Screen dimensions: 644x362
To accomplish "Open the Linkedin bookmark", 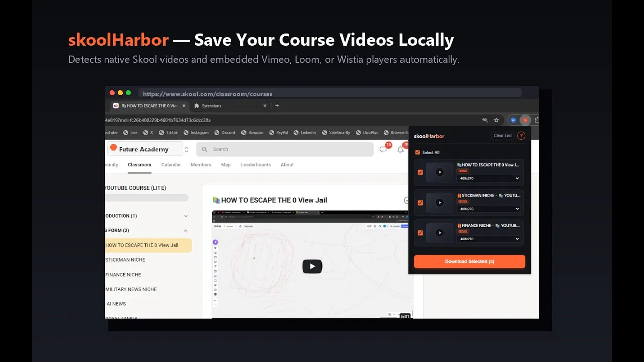I will coord(304,133).
